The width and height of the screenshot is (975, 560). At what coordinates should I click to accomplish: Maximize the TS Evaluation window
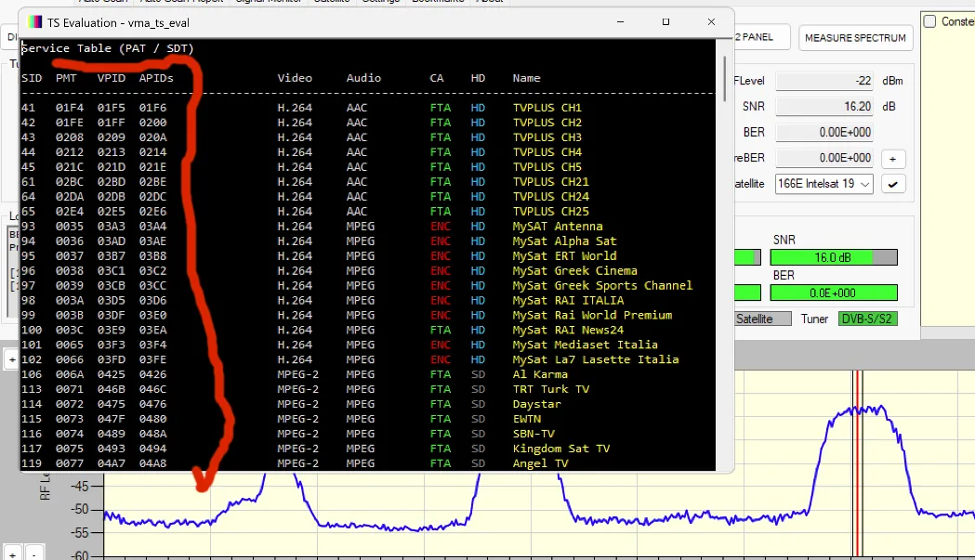point(665,21)
